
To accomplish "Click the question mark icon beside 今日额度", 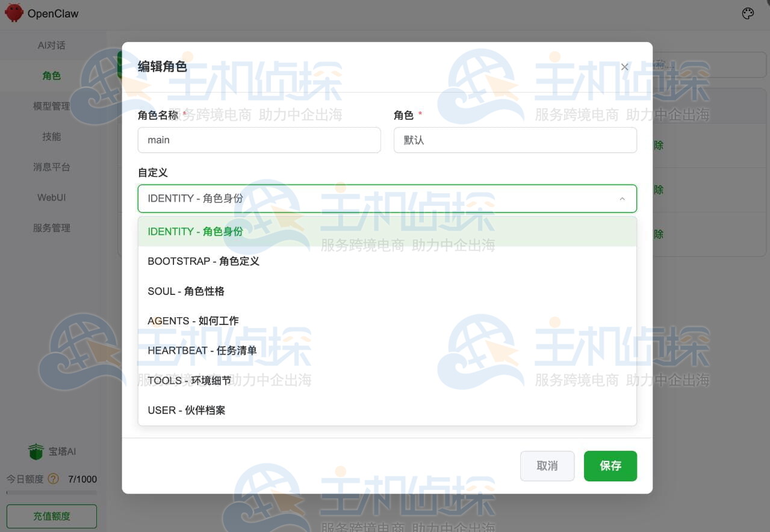I will point(53,479).
